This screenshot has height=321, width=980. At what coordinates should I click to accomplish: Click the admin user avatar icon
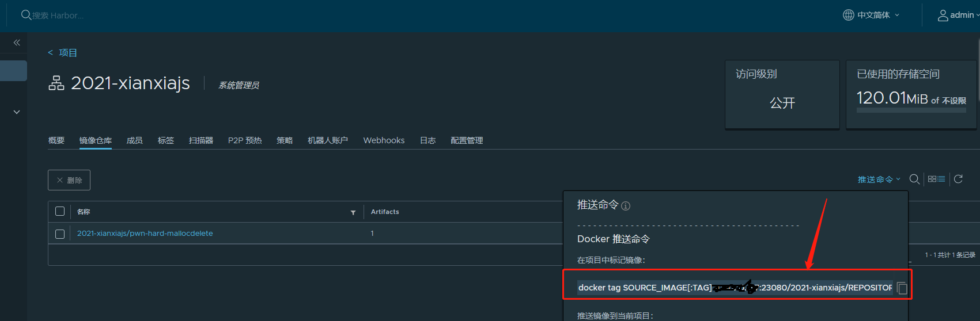[x=943, y=16]
